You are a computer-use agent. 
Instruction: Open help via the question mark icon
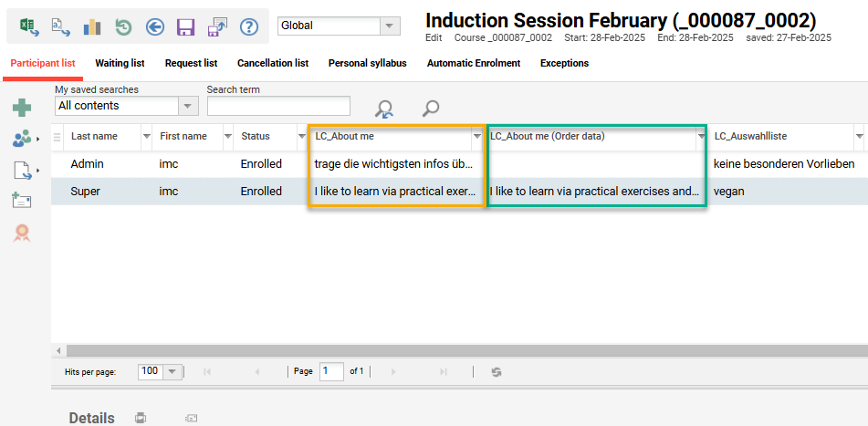[248, 26]
